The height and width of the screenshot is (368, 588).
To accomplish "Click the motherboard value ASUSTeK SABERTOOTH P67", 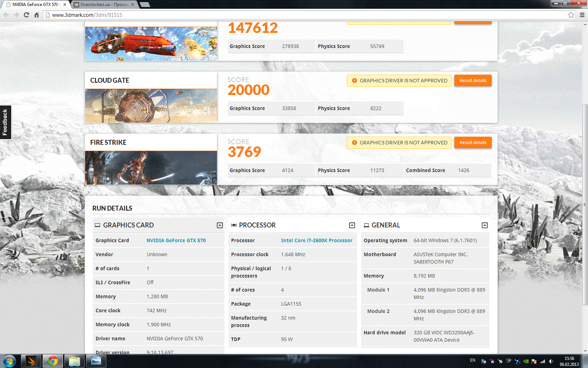I will (441, 258).
